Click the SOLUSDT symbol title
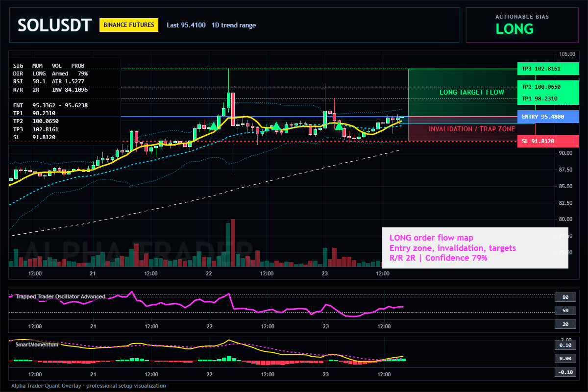 tap(54, 25)
